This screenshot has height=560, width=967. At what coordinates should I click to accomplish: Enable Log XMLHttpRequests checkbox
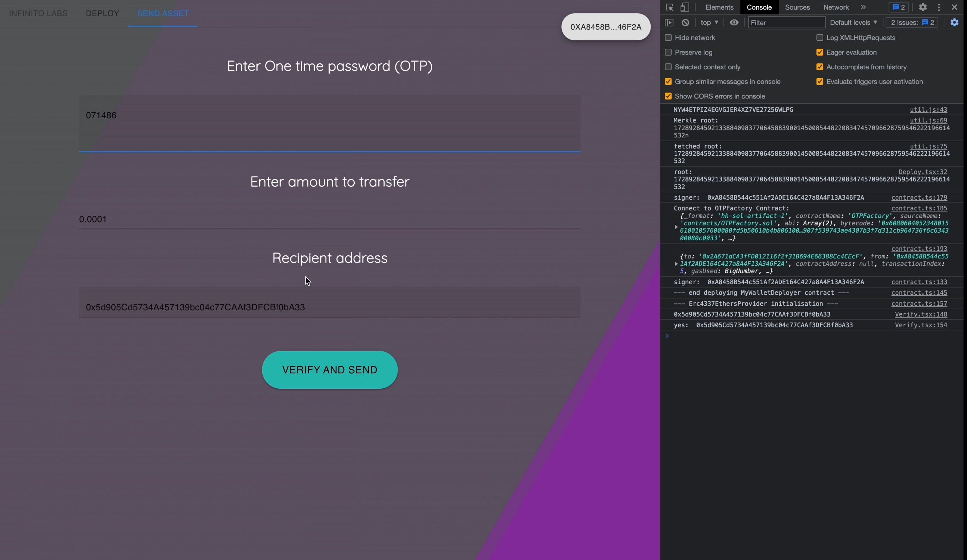tap(820, 38)
